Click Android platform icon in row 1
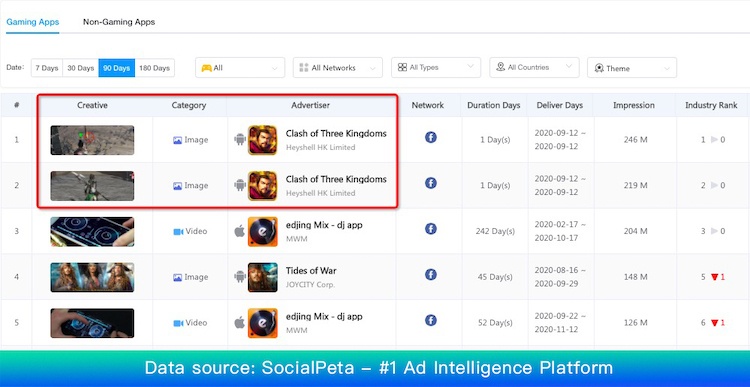 pyautogui.click(x=240, y=140)
